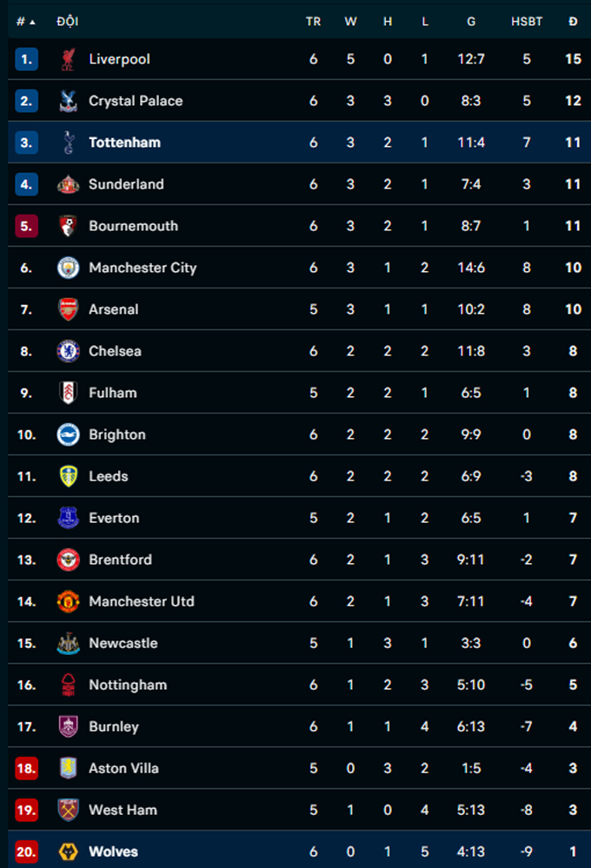Click the Tottenham club crest
591x868 pixels.
68,142
